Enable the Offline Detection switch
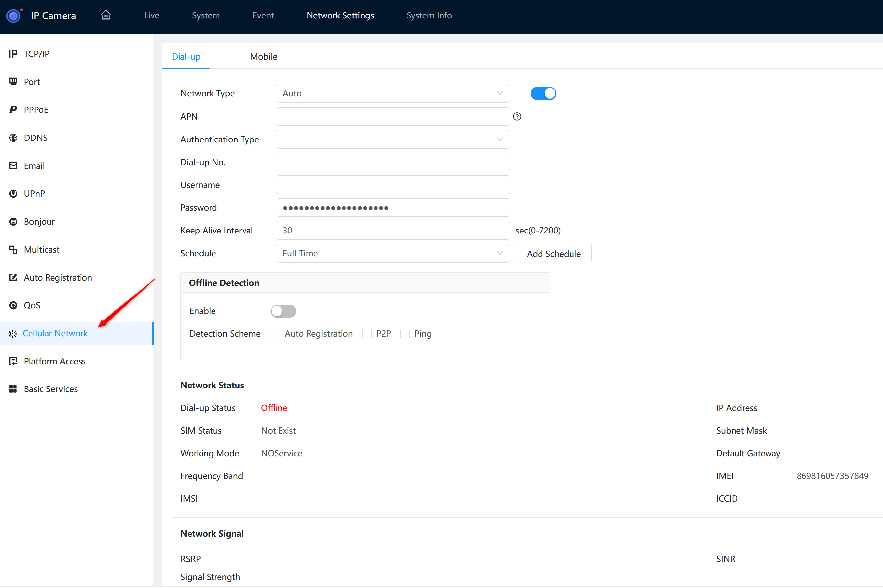This screenshot has width=883, height=588. tap(283, 311)
